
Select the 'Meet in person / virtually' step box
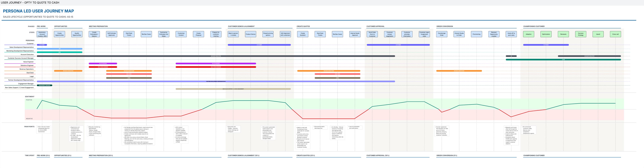(233, 34)
